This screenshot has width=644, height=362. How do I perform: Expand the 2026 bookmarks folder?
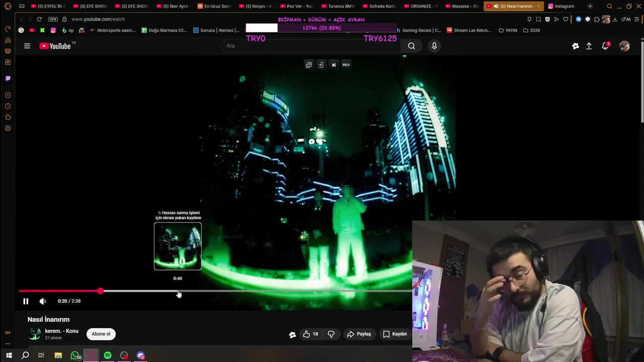pyautogui.click(x=531, y=30)
